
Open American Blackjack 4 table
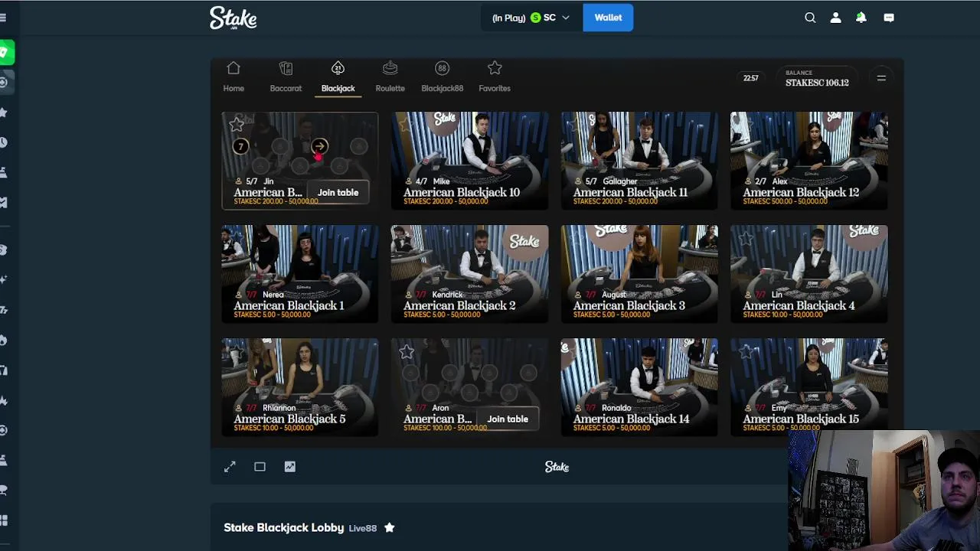coord(809,273)
